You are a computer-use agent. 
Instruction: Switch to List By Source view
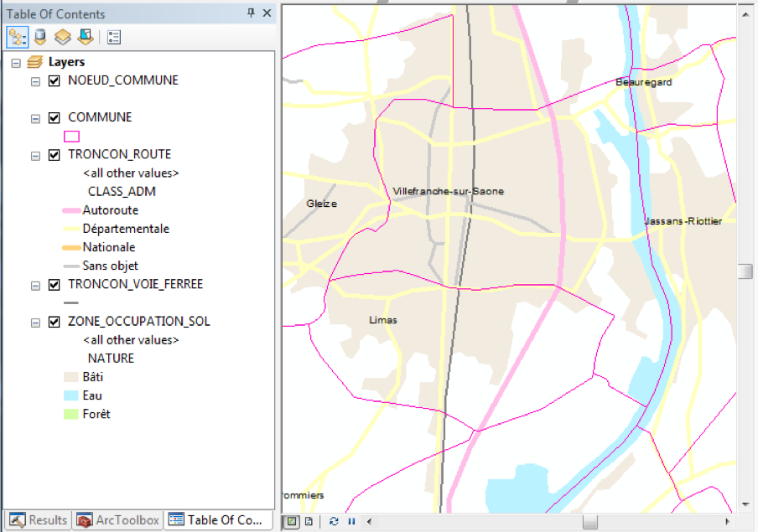pos(39,37)
